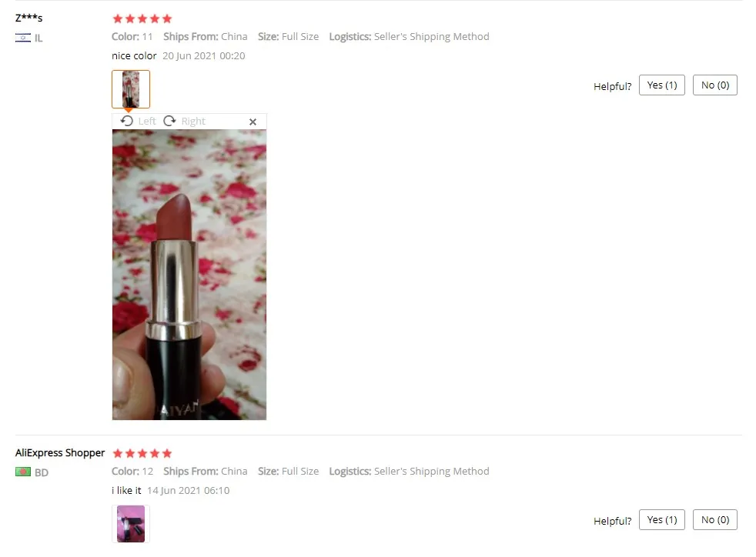Rotate the enlarged photo left using the counterclockwise arrow icon

coord(127,121)
